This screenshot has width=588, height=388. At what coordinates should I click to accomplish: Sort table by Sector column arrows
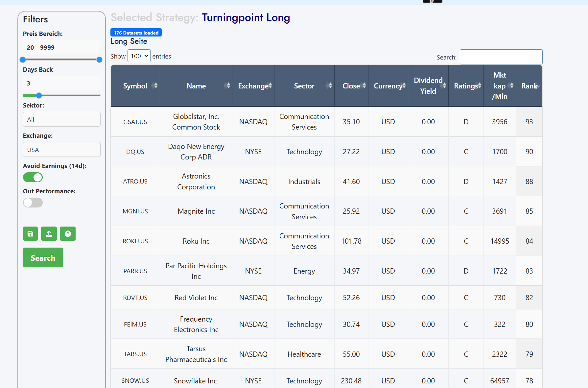pyautogui.click(x=329, y=86)
